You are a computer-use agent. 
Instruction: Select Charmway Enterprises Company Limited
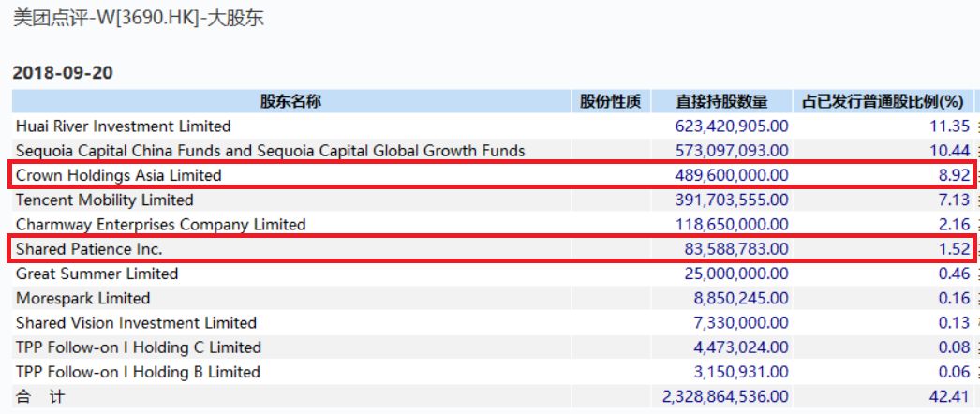coord(160,225)
